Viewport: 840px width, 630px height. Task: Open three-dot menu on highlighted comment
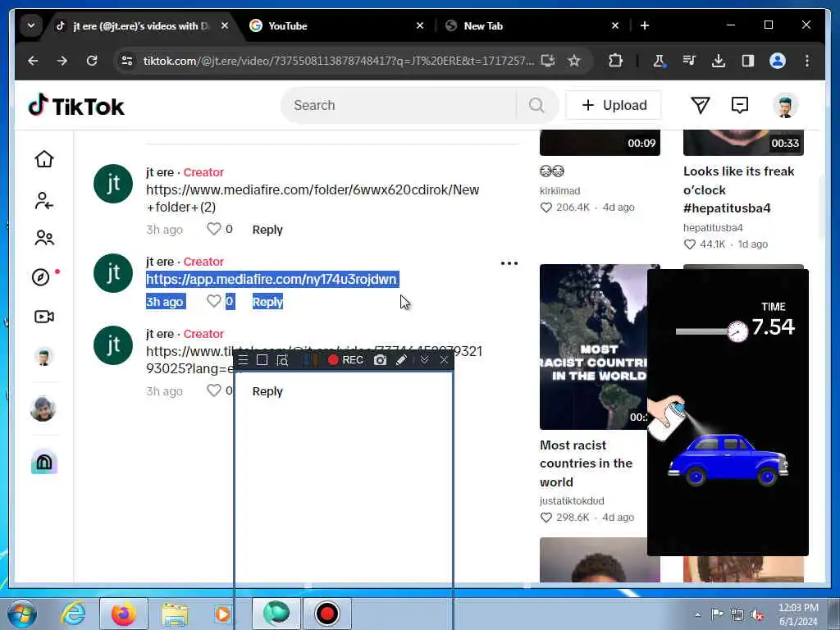[509, 263]
